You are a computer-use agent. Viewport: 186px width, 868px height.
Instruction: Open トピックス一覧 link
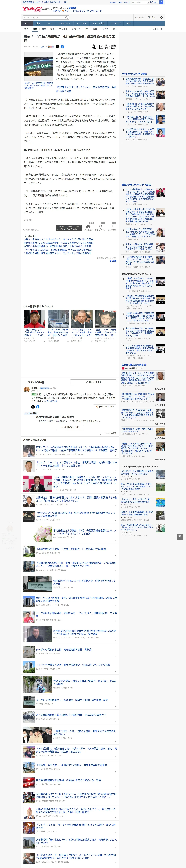pyautogui.click(x=155, y=29)
